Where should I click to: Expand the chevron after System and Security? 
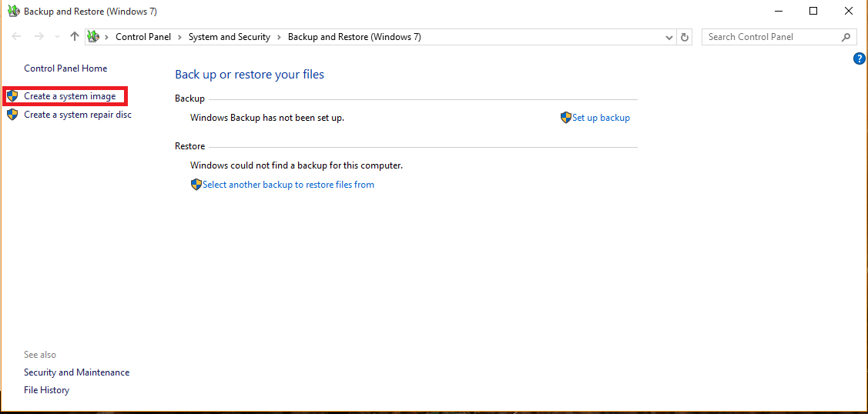point(279,37)
